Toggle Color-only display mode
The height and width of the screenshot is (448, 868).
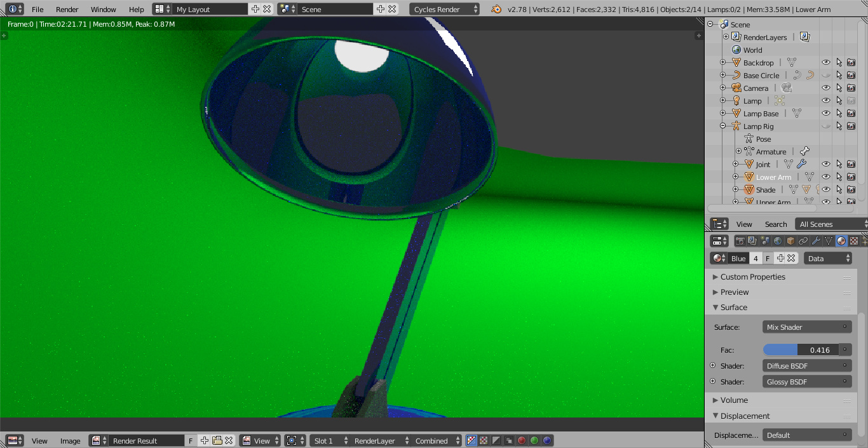[484, 440]
